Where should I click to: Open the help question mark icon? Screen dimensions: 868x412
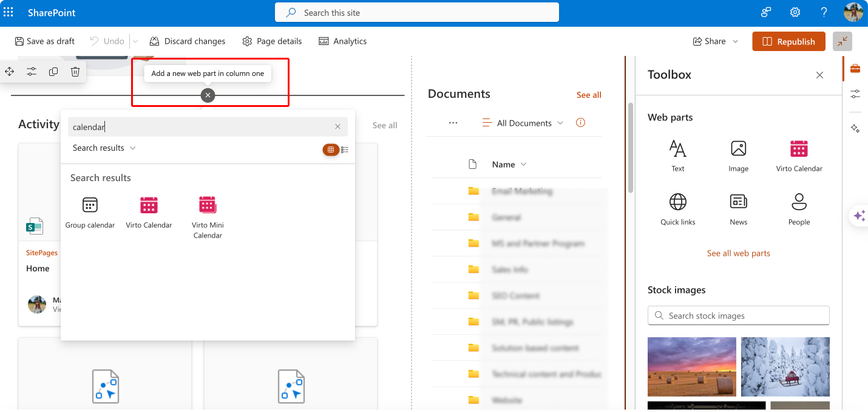(x=824, y=12)
